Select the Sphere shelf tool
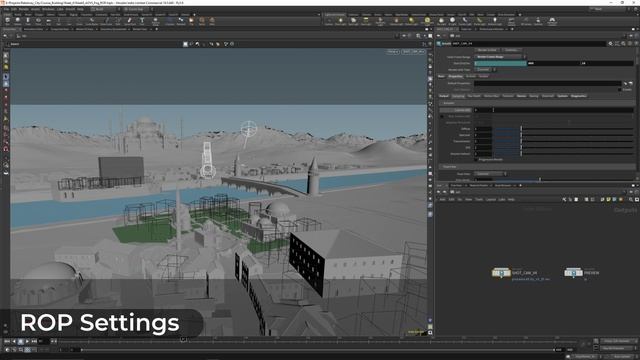This screenshot has height=360, width=640. pos(18,21)
